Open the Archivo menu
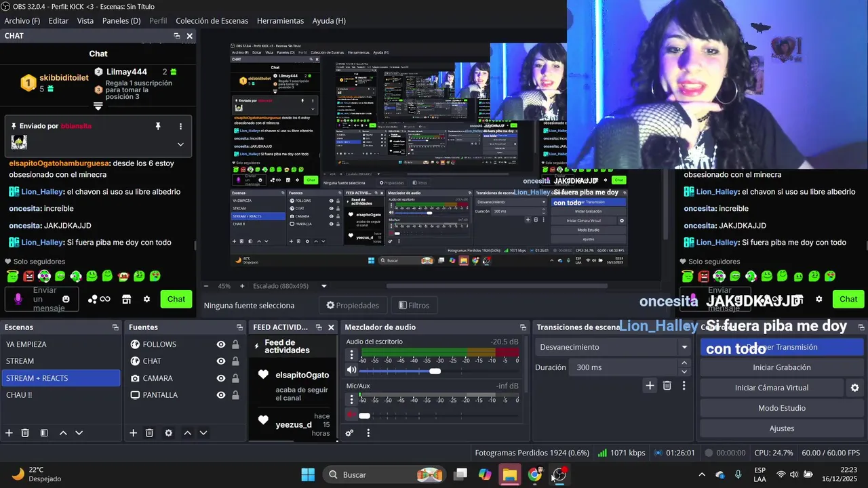 [22, 21]
